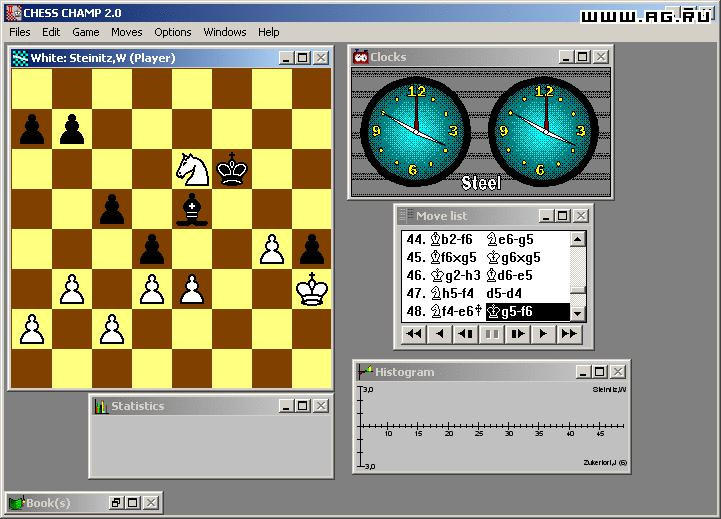Select the white pawn on c2

(x=112, y=329)
